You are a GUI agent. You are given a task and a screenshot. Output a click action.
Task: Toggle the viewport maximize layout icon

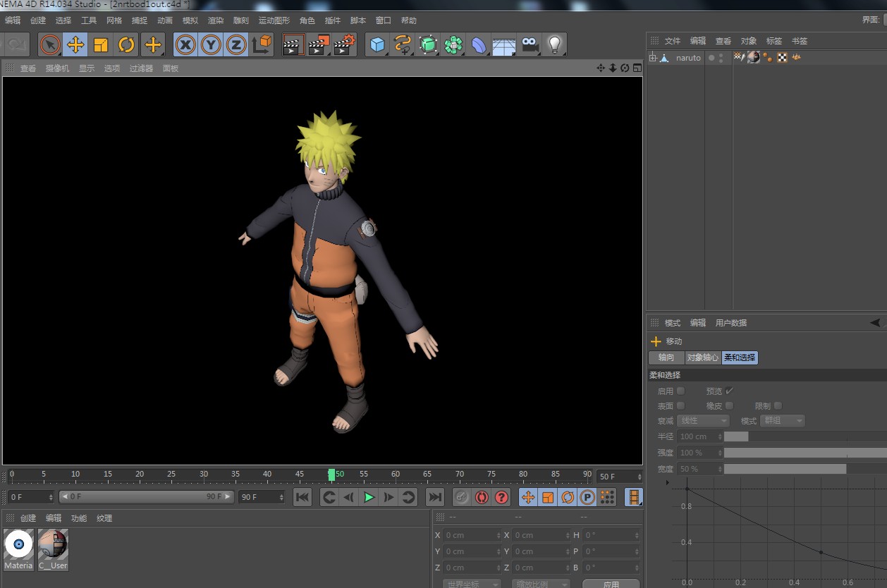637,68
